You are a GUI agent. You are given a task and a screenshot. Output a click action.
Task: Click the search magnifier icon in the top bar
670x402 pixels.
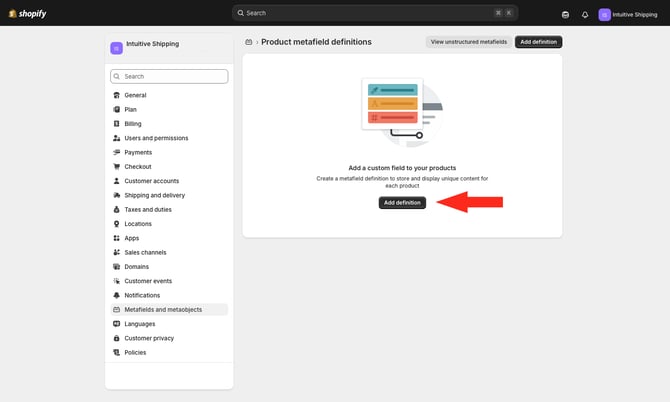(x=241, y=13)
